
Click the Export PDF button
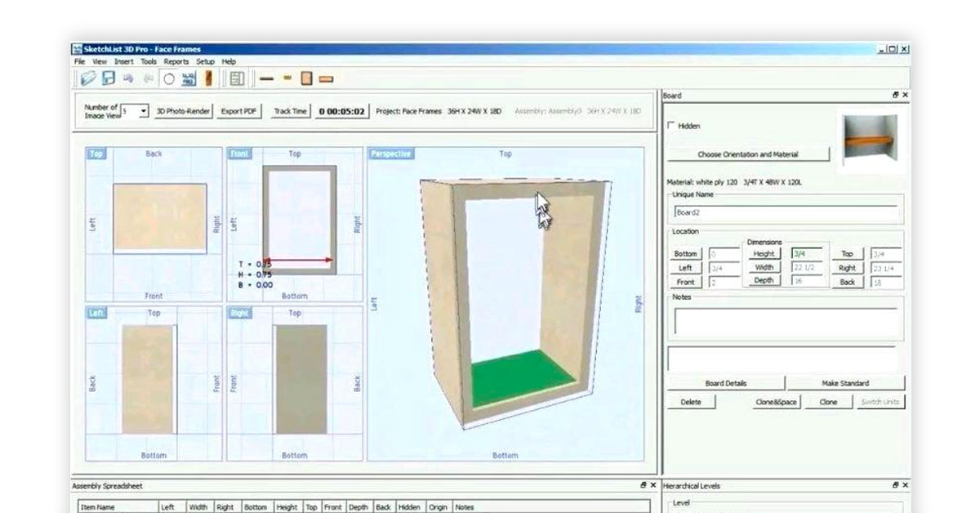[x=238, y=110]
